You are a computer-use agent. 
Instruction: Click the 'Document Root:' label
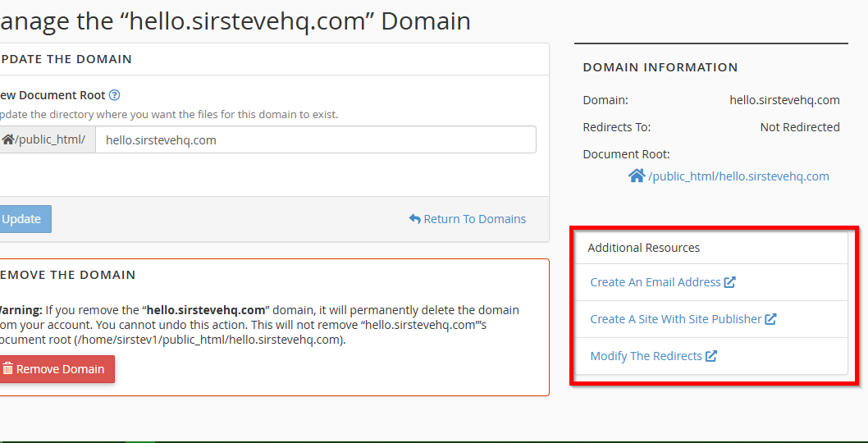click(x=626, y=154)
